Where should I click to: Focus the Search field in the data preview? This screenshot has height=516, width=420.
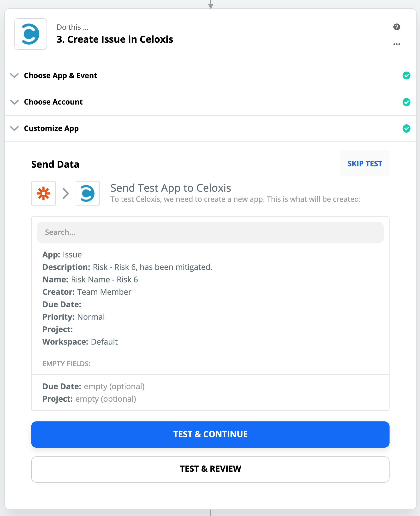click(210, 232)
